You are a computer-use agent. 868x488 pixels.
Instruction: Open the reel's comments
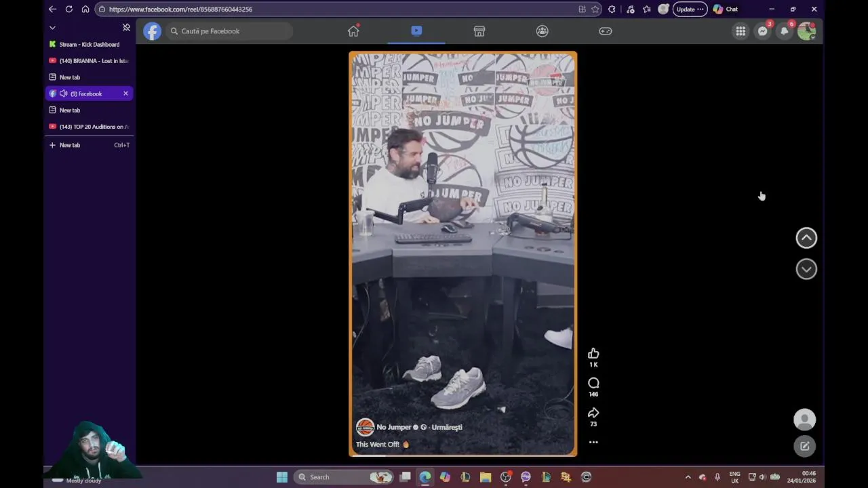tap(593, 383)
